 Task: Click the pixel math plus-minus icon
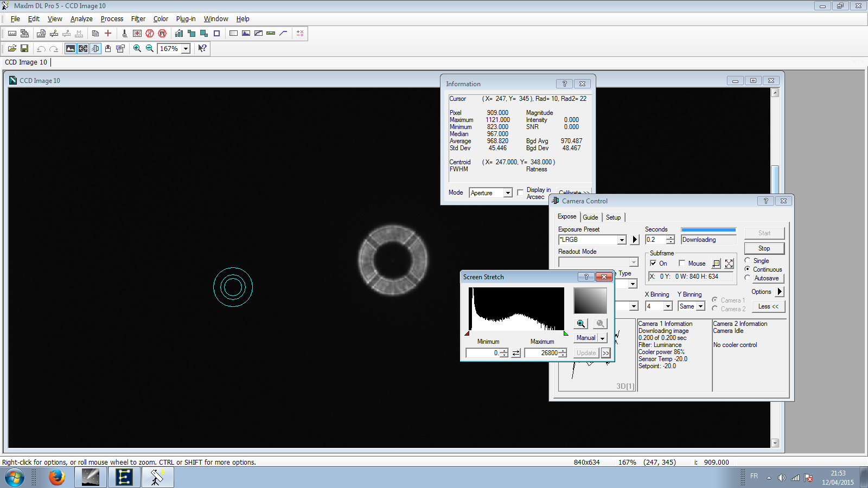[x=300, y=33]
